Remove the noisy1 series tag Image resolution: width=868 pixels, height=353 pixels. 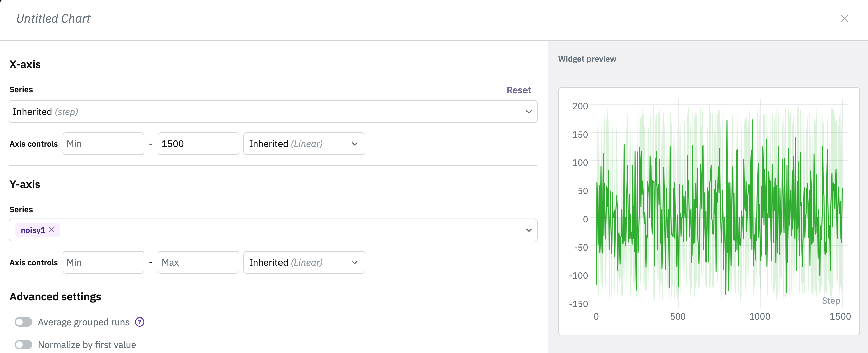click(x=52, y=230)
